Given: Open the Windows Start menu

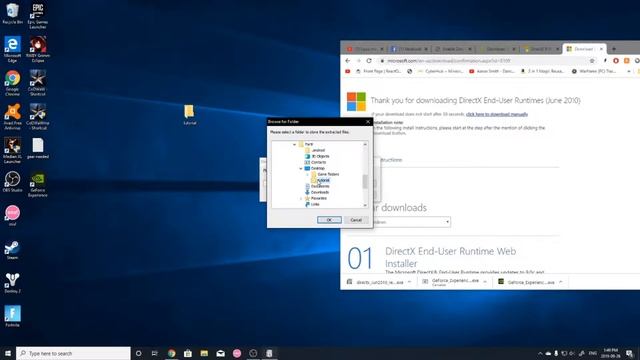Looking at the screenshot, I should [7, 353].
